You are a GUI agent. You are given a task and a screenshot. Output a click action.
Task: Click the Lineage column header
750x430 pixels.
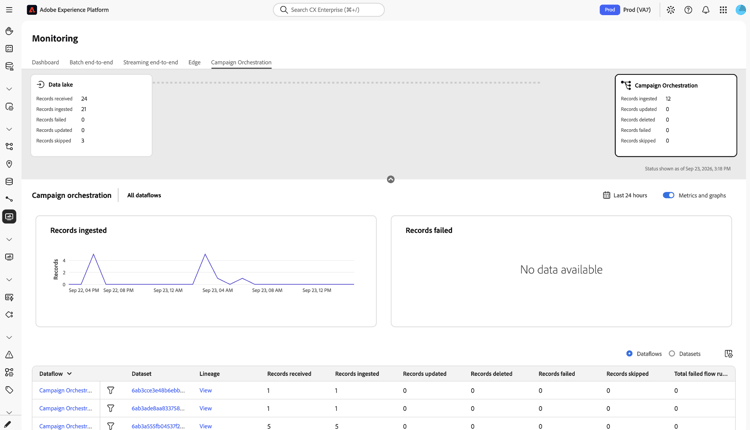point(210,374)
